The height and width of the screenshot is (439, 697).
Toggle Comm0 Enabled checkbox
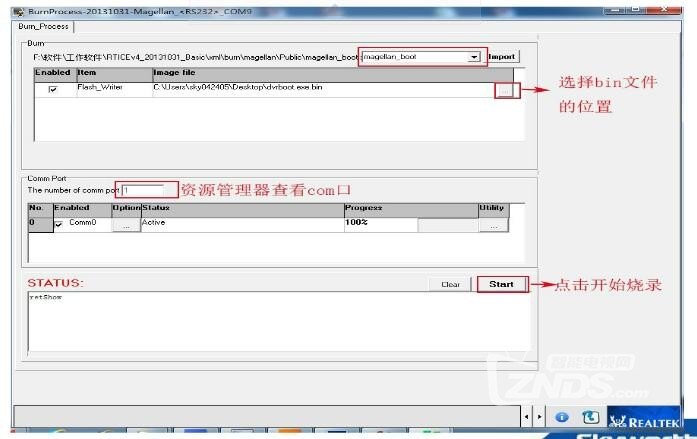(x=58, y=225)
